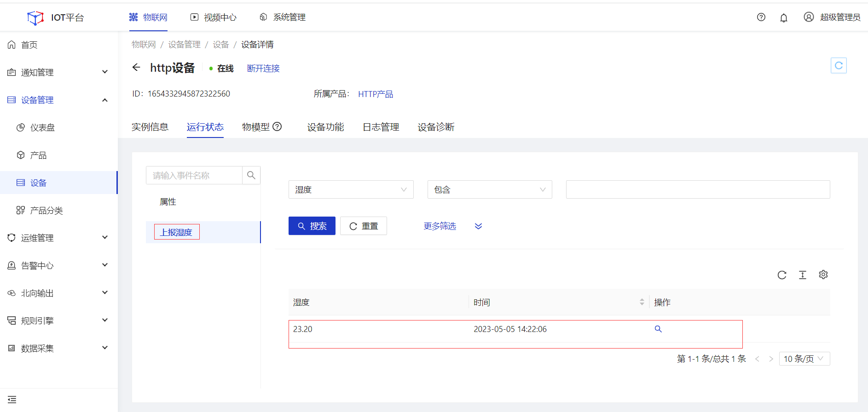Sort by 时间 column sort arrows

(642, 302)
